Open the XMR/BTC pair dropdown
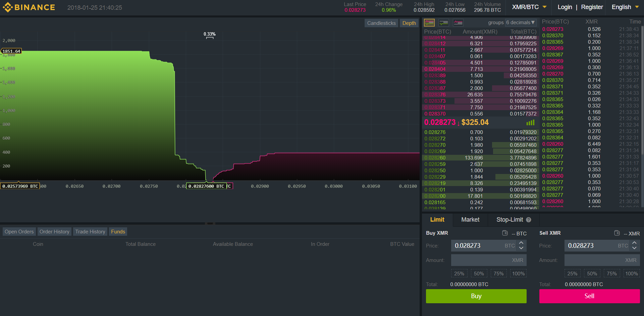 (529, 7)
